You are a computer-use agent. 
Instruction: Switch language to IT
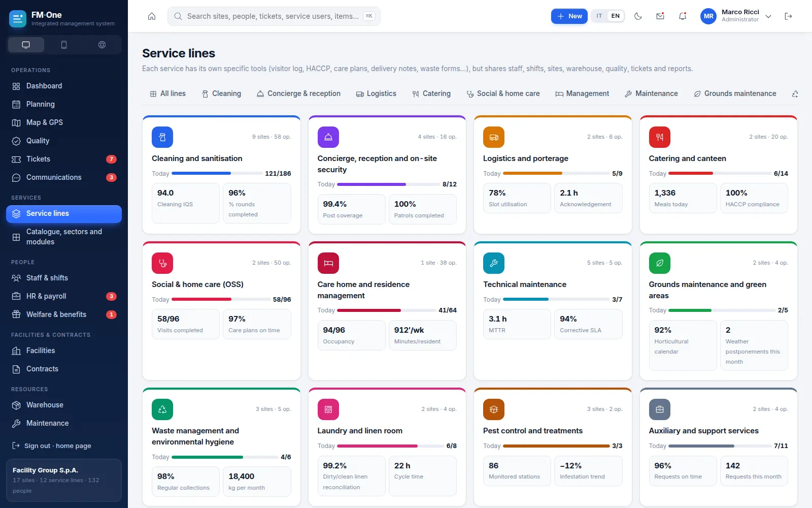pos(599,16)
